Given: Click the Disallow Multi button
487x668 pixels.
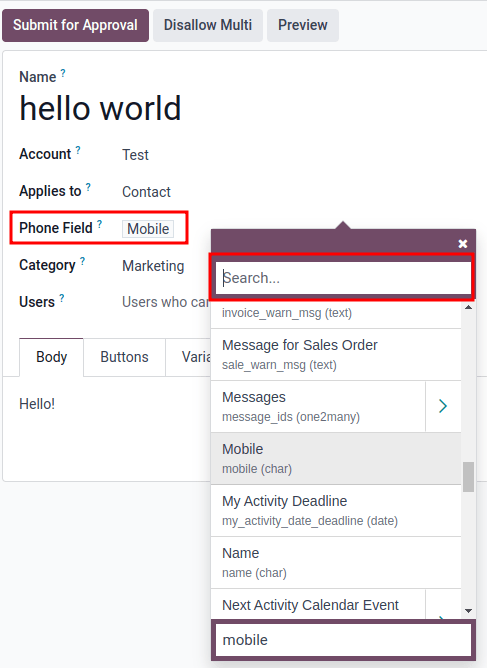Looking at the screenshot, I should [x=208, y=25].
